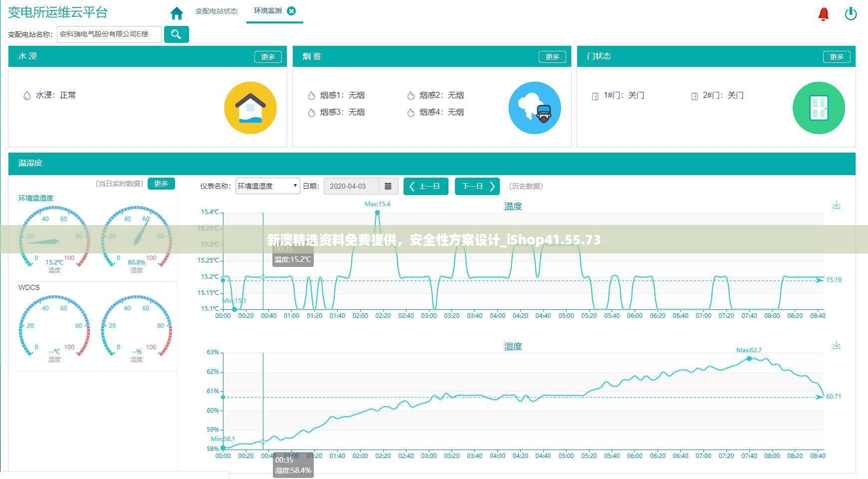This screenshot has height=479, width=868.
Task: Click the 烟感4：无烟 status text
Action: (x=441, y=112)
